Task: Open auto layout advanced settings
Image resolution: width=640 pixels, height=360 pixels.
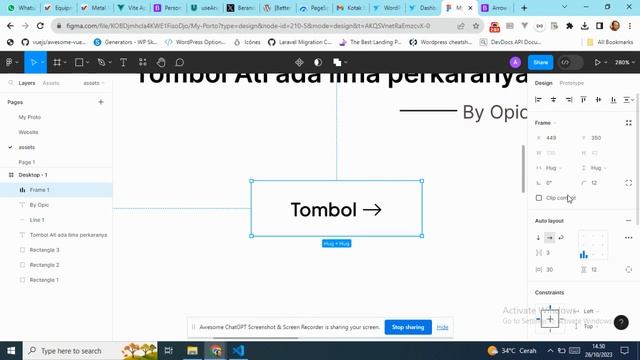Action: pyautogui.click(x=629, y=238)
